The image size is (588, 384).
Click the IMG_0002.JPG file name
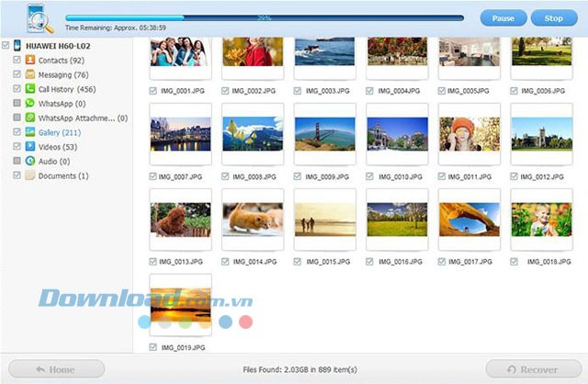[254, 91]
